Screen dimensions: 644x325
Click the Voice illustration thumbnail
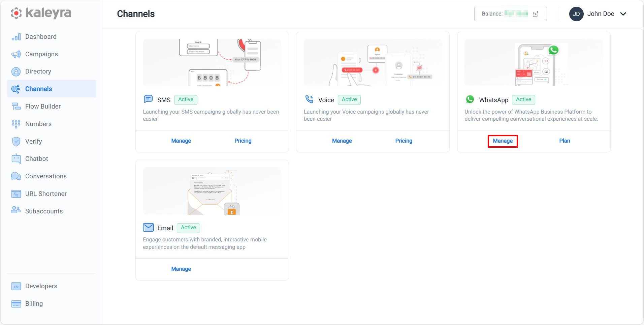[x=373, y=63]
